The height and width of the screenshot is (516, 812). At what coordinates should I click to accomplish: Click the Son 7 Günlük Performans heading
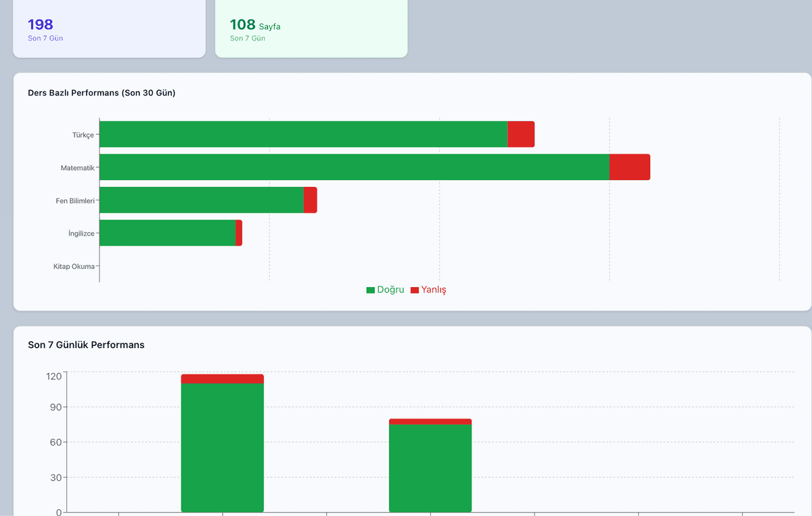tap(86, 345)
